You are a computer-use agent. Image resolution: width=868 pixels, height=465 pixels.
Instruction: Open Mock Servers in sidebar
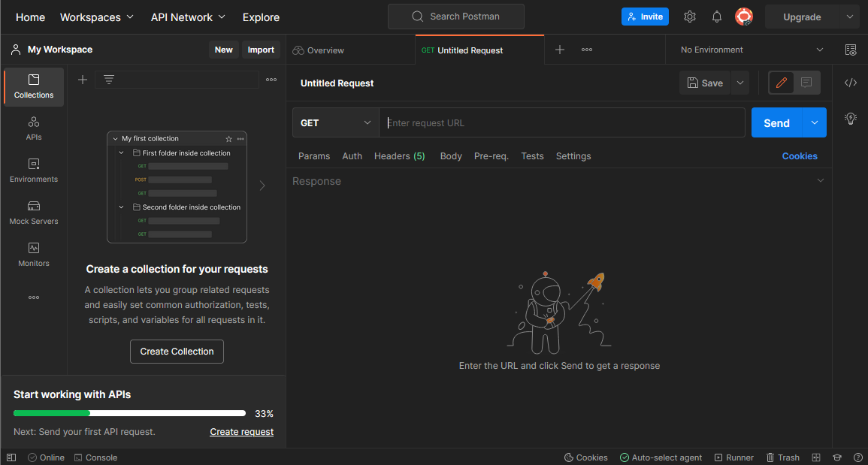34,213
